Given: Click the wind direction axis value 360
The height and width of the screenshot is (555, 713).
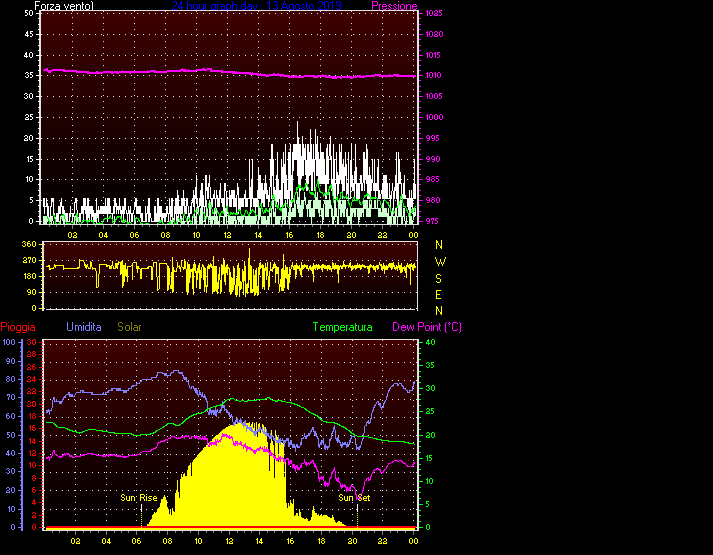Looking at the screenshot, I should pos(29,244).
